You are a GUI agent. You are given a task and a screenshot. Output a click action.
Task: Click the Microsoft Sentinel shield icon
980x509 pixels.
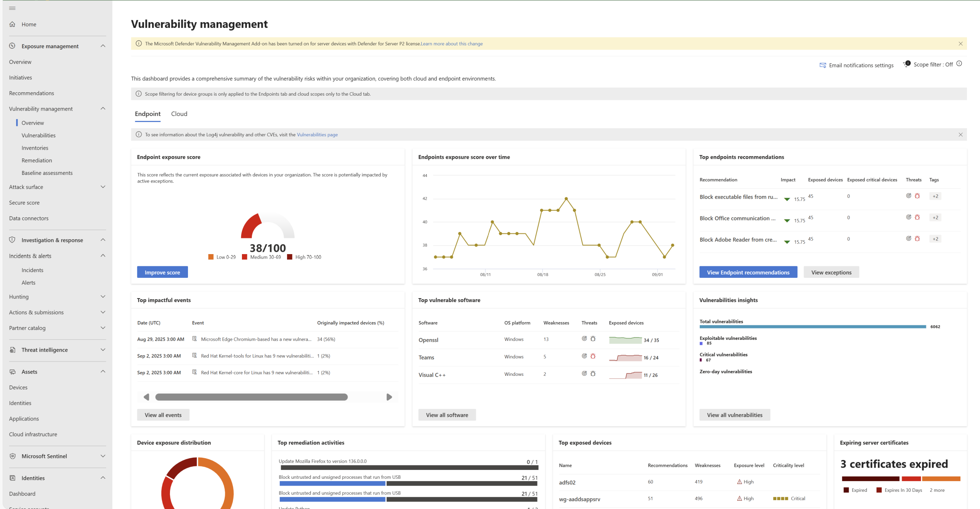tap(12, 456)
